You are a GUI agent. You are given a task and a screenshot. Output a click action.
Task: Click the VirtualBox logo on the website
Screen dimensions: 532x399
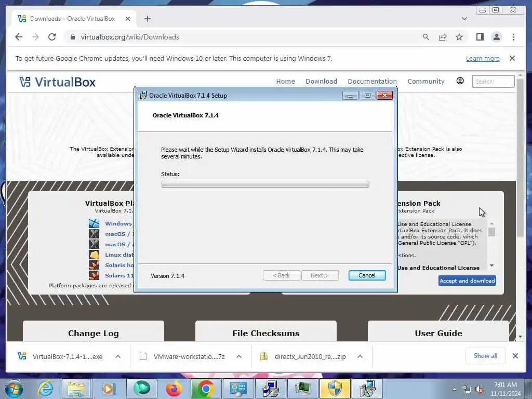tap(57, 82)
